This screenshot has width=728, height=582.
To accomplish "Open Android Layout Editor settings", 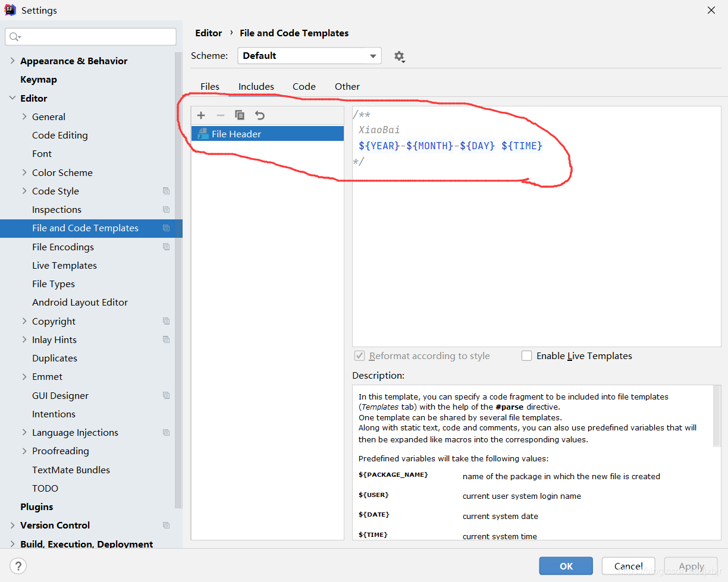I will [x=80, y=302].
